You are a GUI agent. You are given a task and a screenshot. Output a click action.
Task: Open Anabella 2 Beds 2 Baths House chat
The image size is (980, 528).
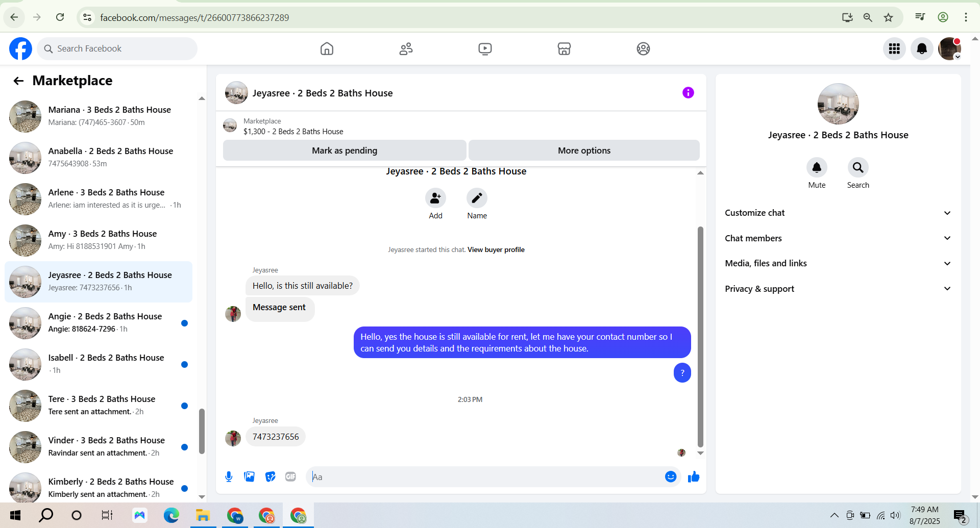pyautogui.click(x=99, y=158)
